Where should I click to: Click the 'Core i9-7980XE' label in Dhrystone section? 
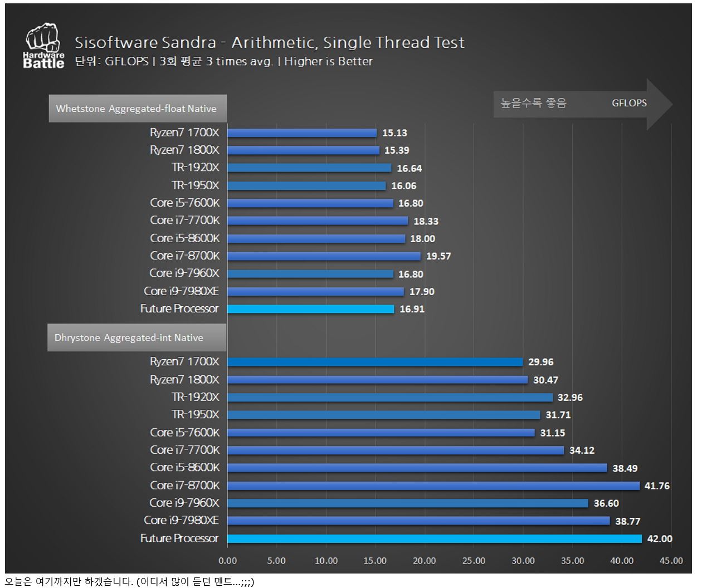(182, 520)
